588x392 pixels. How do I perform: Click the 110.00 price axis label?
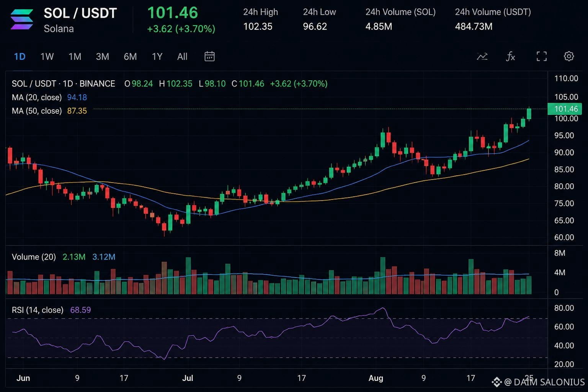click(566, 78)
